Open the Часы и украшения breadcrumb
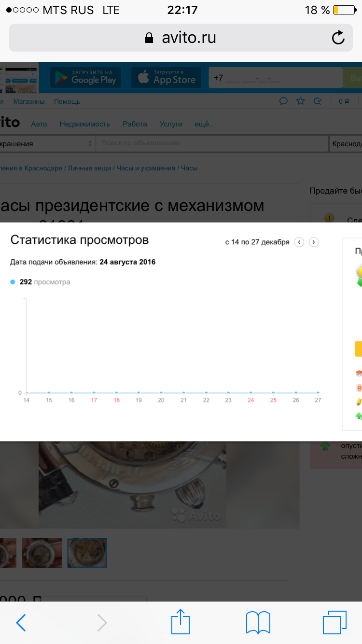362x644 pixels. (146, 168)
